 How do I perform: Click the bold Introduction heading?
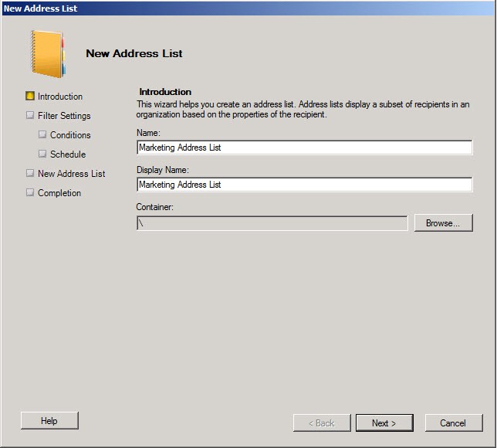(x=165, y=92)
